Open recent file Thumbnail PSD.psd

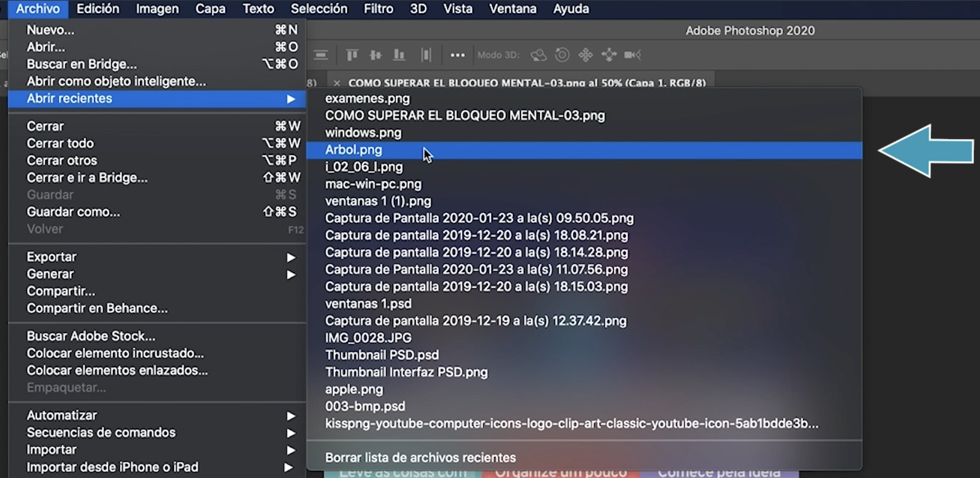pos(584,355)
